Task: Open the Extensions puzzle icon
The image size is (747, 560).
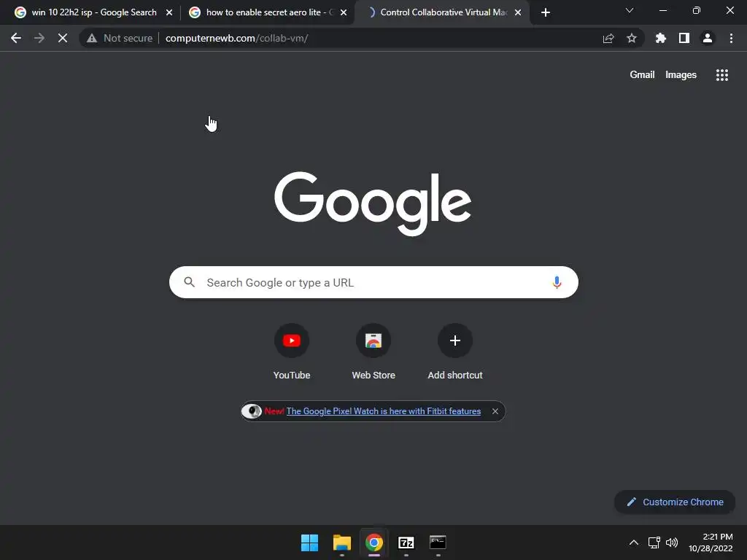Action: (660, 38)
